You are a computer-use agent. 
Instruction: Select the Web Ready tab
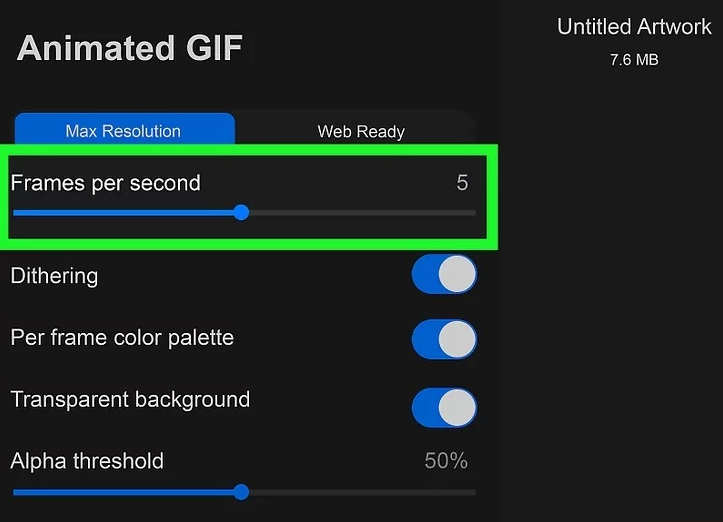[x=361, y=131]
